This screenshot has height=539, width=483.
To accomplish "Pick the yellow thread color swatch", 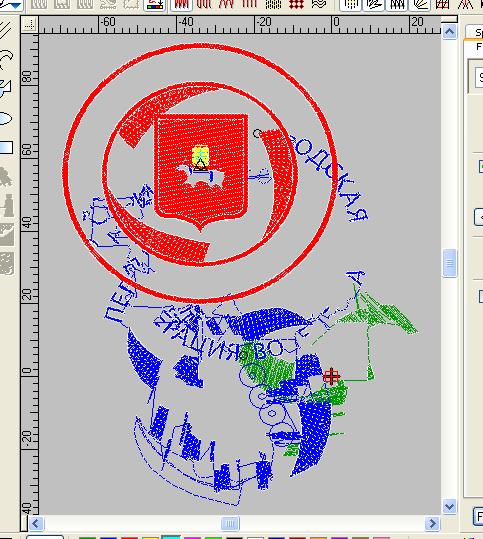I will coord(150,537).
